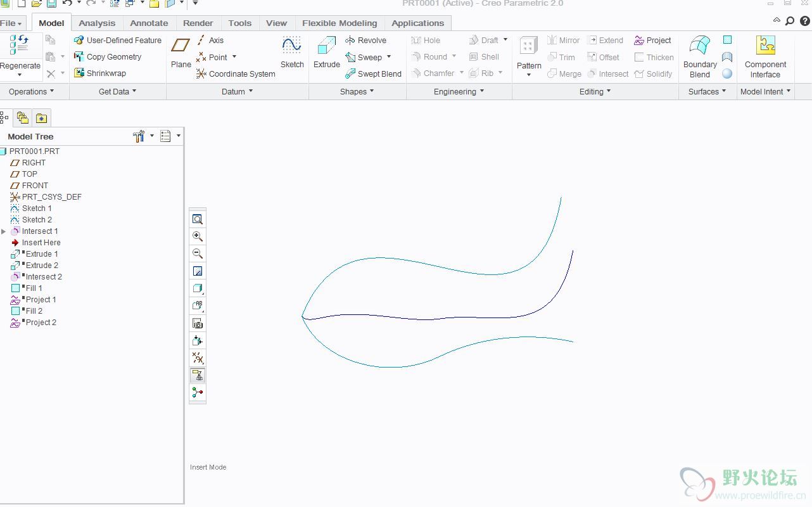Click the Help question mark icon
This screenshot has height=507, width=812.
[x=804, y=21]
